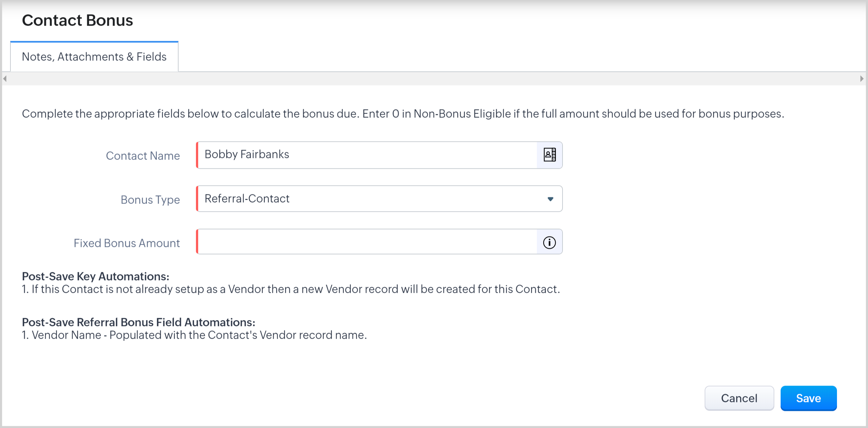This screenshot has width=868, height=428.
Task: Open the Referral-Contact combo box
Action: tap(371, 199)
